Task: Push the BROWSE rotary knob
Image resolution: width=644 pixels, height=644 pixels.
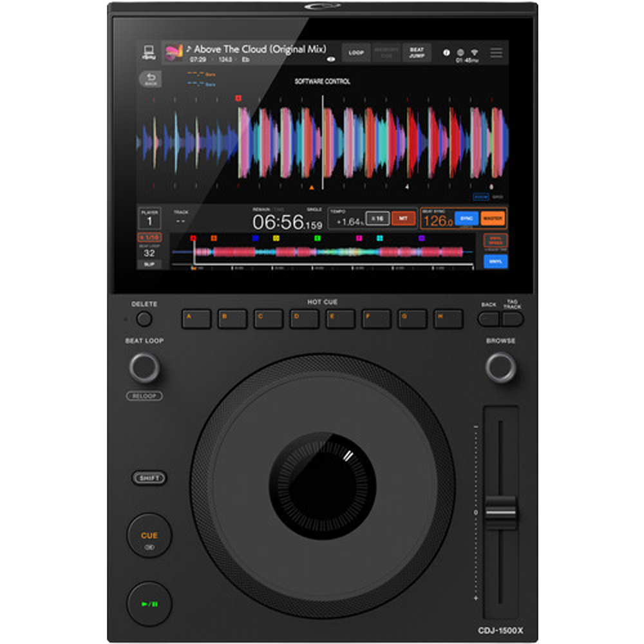Action: click(x=500, y=368)
